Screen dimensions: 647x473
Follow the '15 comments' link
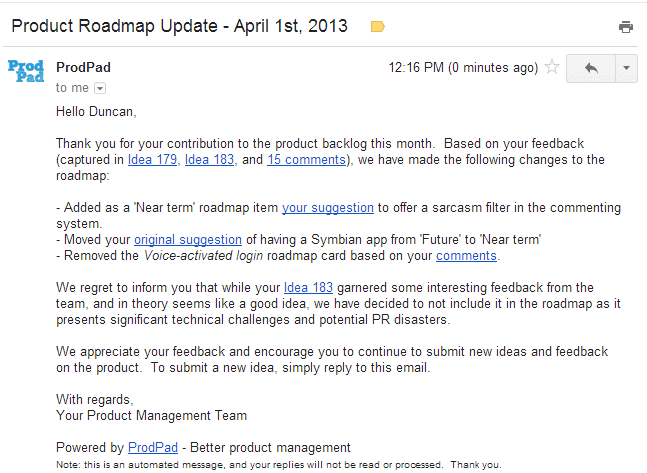click(x=306, y=160)
